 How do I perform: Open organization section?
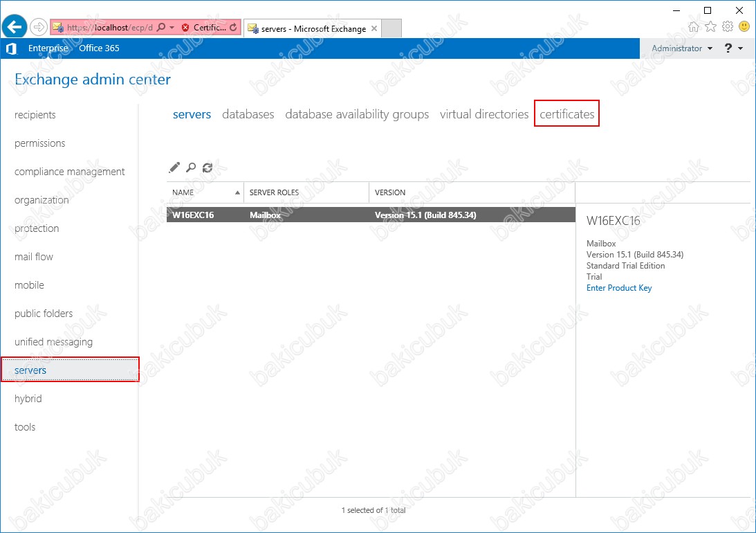pyautogui.click(x=42, y=200)
